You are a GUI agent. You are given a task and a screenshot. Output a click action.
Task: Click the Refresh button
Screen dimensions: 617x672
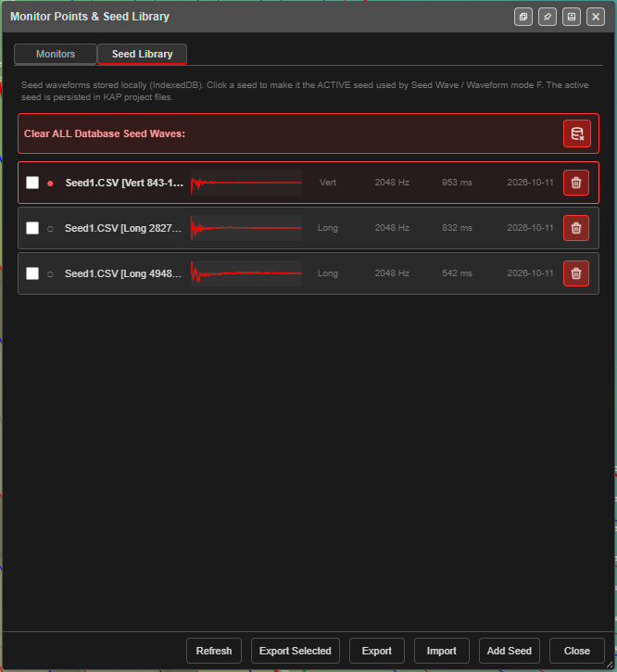click(214, 651)
